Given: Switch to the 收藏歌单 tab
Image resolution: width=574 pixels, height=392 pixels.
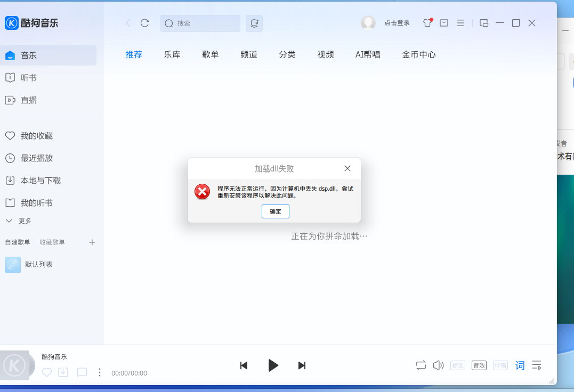Looking at the screenshot, I should [x=52, y=242].
